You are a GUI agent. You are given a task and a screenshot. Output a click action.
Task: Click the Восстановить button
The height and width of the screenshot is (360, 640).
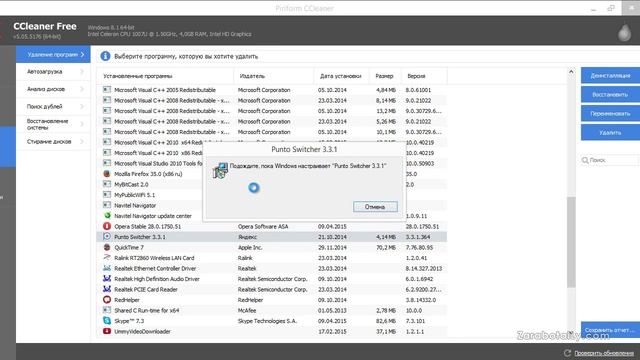point(610,94)
